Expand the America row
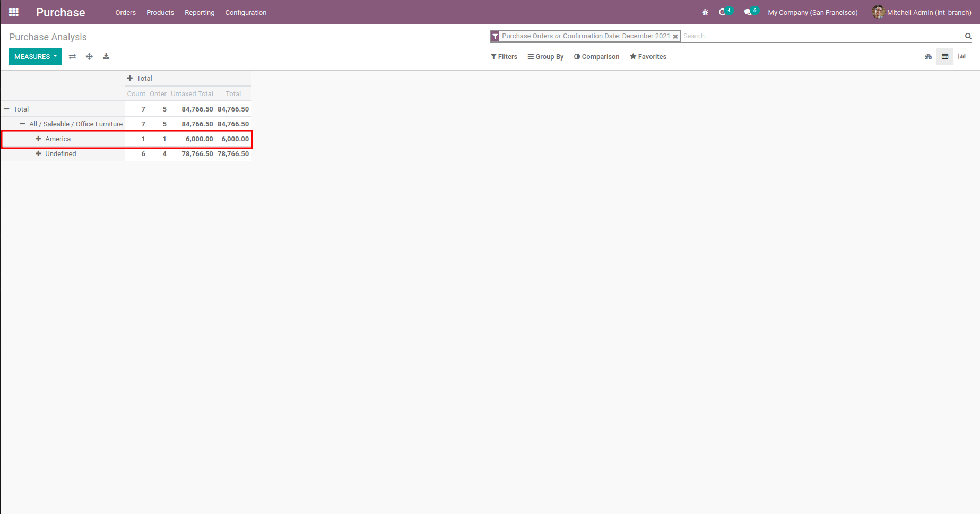The height and width of the screenshot is (514, 980). point(38,139)
